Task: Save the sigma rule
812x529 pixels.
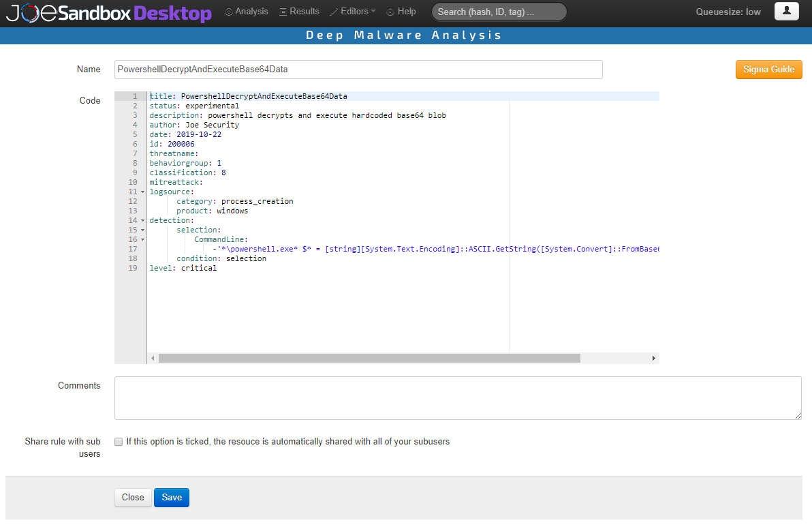Action: [171, 498]
